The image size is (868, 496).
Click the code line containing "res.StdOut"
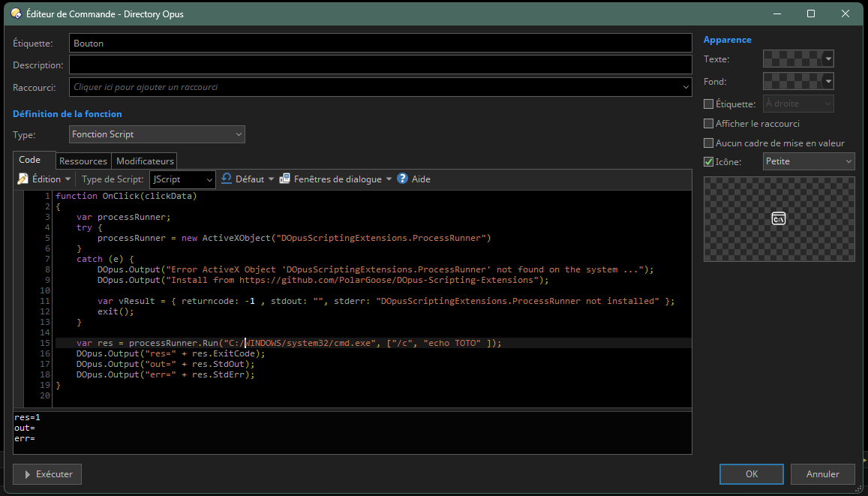point(166,364)
